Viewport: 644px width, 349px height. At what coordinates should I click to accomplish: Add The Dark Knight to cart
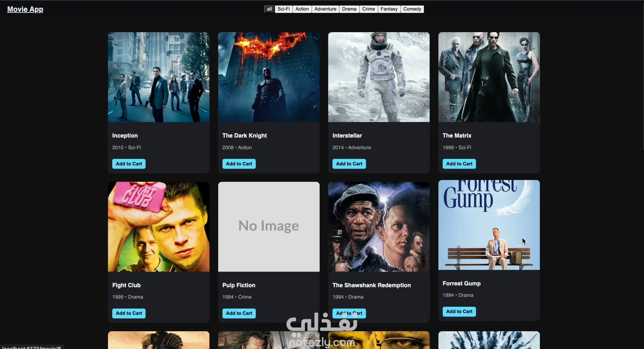point(239,164)
